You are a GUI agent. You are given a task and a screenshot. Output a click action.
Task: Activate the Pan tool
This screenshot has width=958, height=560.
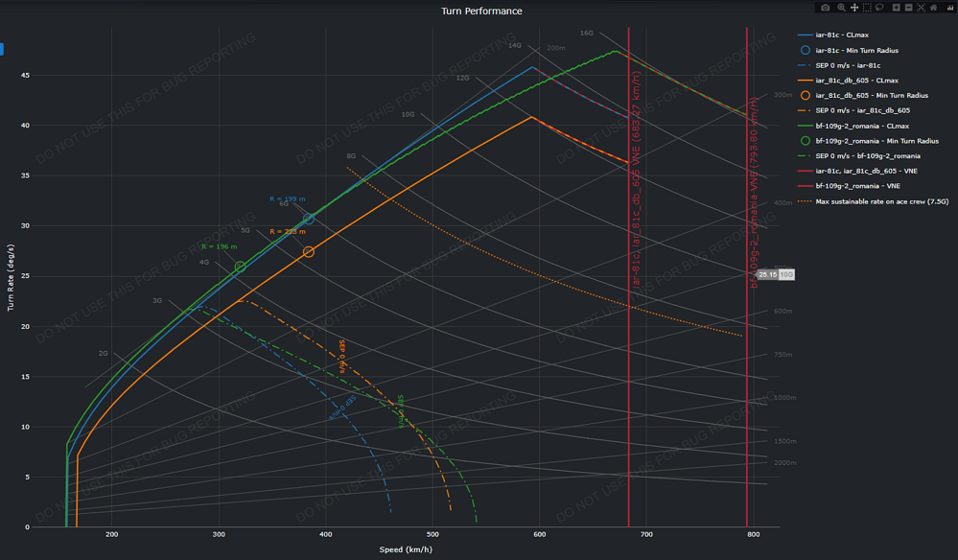[x=854, y=8]
